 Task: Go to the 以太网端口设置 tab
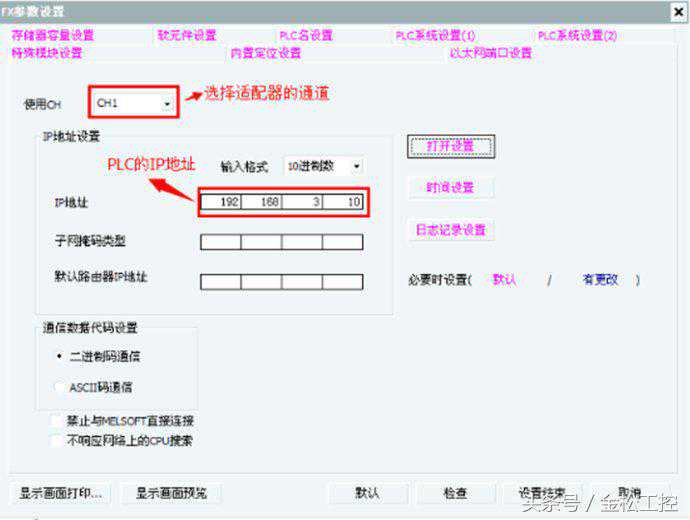[x=491, y=53]
